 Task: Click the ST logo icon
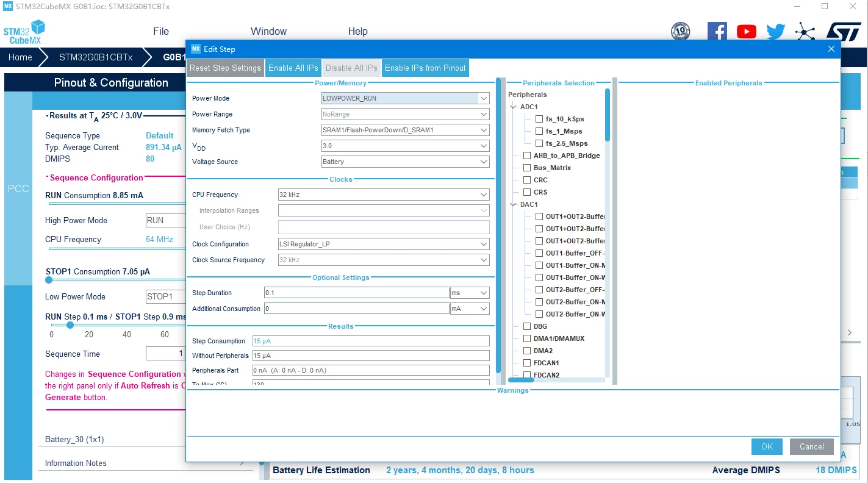(844, 32)
